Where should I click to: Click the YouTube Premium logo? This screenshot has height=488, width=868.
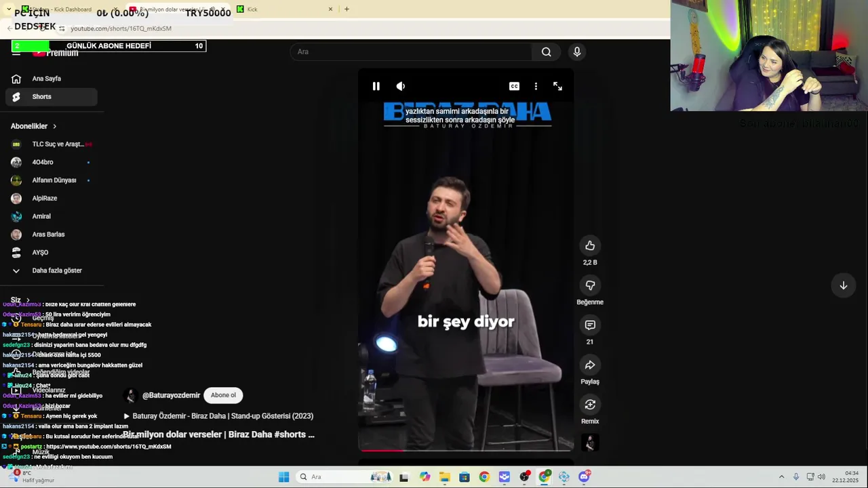(56, 53)
